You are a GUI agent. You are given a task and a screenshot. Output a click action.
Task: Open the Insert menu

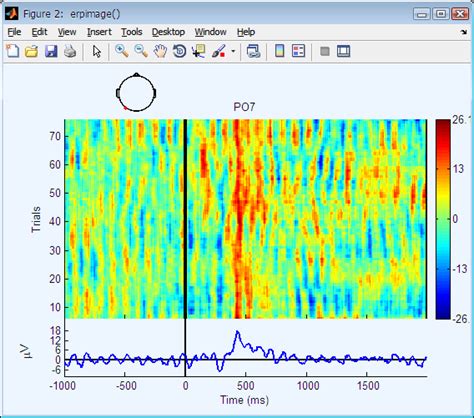click(x=99, y=32)
